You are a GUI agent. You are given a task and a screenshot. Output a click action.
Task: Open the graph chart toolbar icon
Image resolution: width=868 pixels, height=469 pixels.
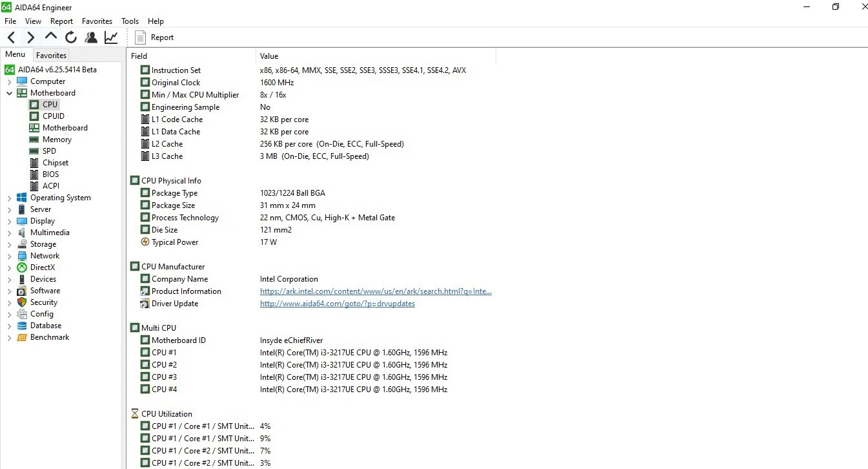tap(111, 37)
